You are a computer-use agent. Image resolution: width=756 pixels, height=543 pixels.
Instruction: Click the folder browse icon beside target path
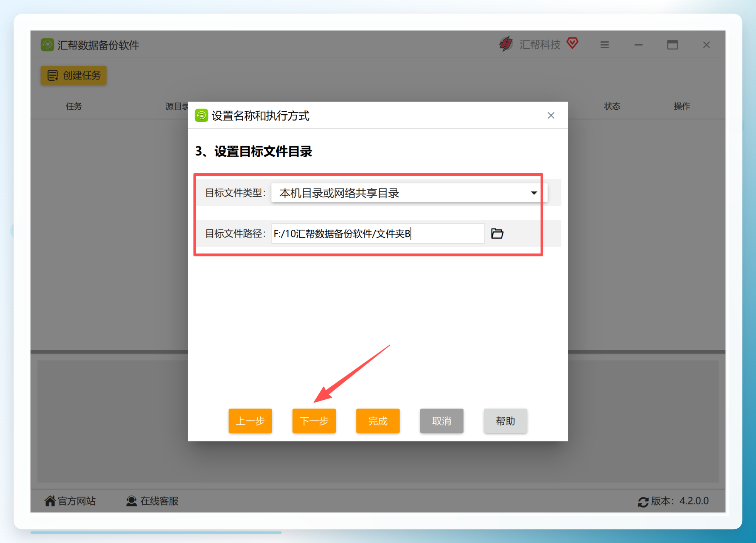[497, 233]
